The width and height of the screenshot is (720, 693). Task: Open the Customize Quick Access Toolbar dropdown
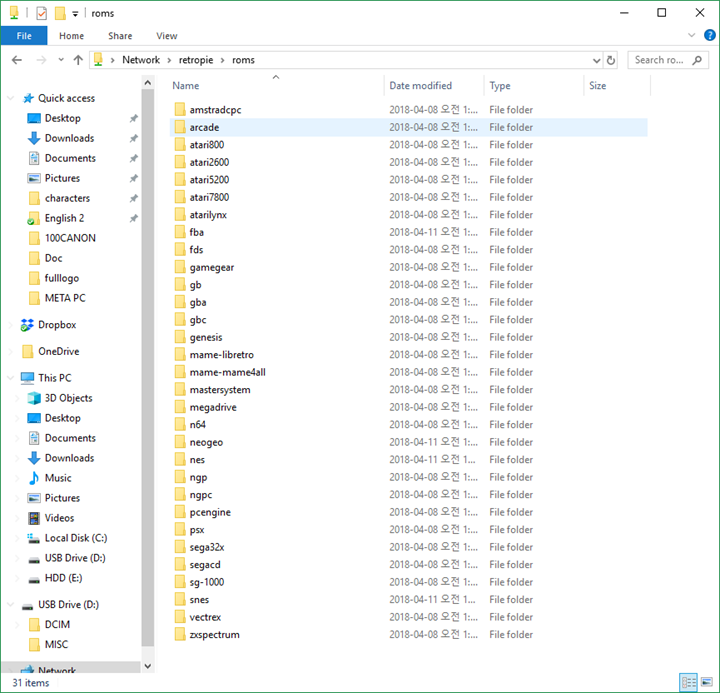(x=75, y=14)
